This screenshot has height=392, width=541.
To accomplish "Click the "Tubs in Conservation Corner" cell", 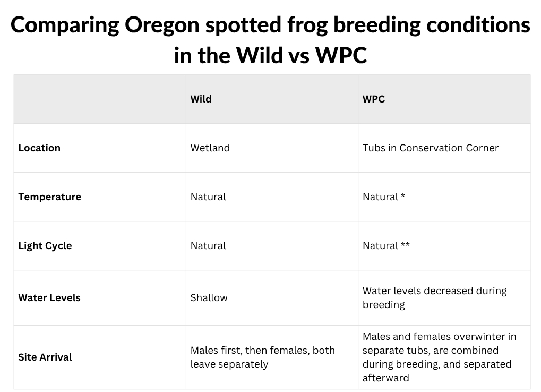I will tap(431, 148).
